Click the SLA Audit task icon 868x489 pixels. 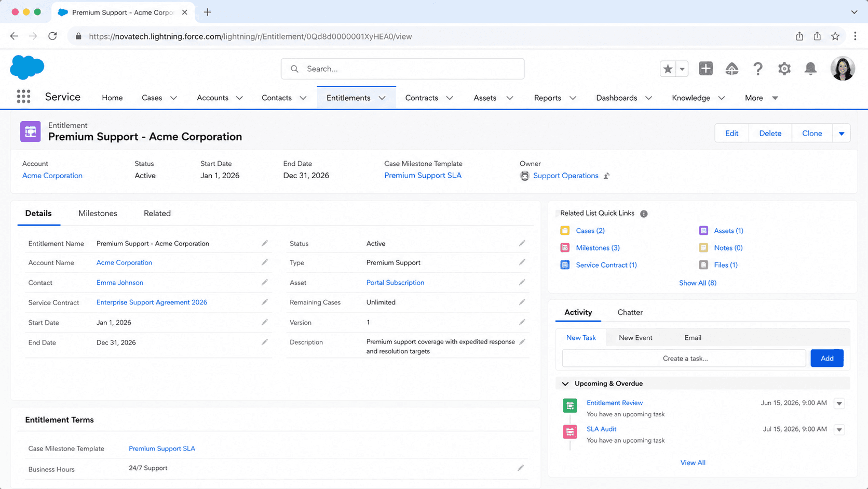coord(570,431)
